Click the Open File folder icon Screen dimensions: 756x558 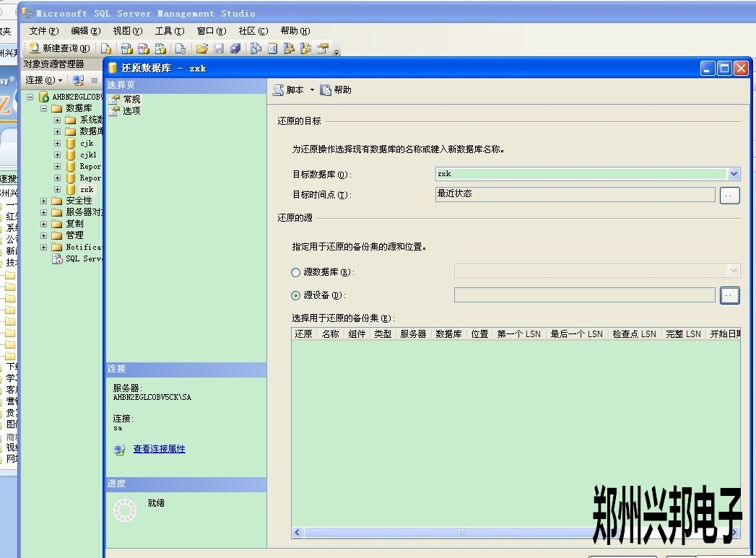pos(202,48)
